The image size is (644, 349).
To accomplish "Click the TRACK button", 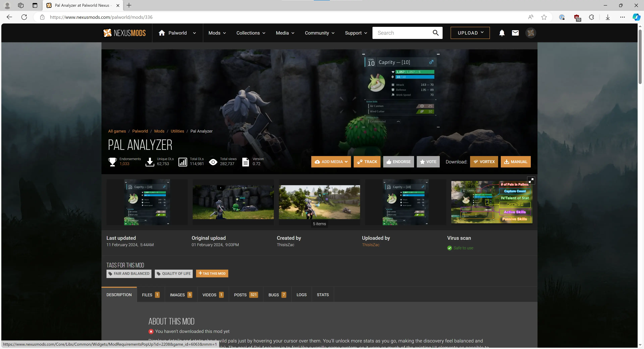I will (367, 162).
